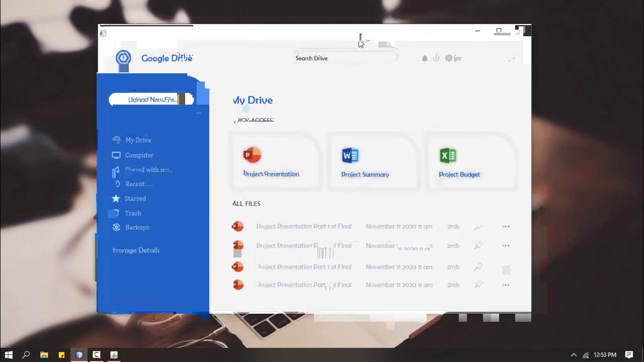Click the Backups sync icon in sidebar

[116, 227]
